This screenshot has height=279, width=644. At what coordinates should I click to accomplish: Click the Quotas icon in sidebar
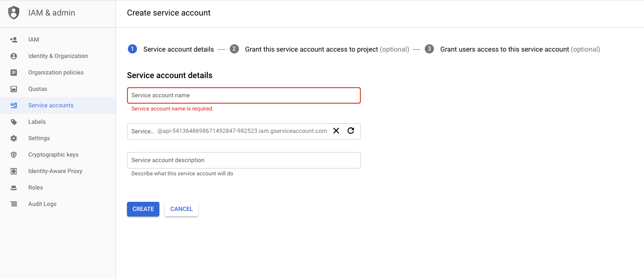tap(14, 89)
